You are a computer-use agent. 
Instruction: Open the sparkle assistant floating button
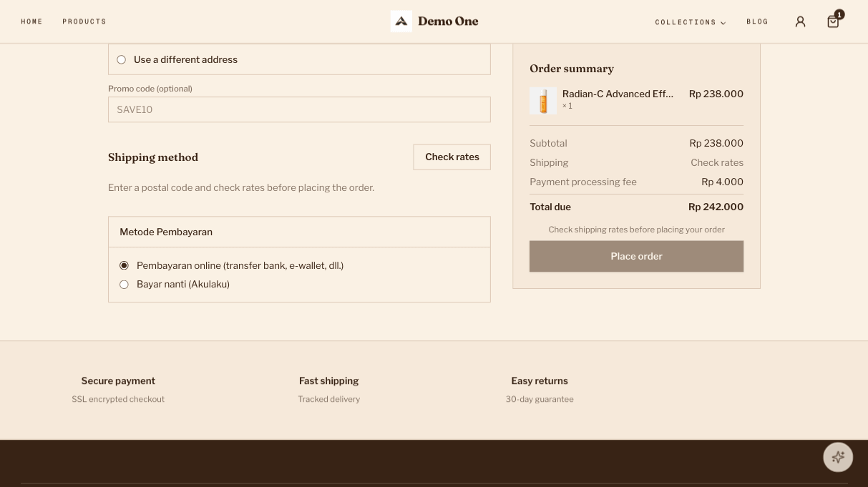pos(838,457)
